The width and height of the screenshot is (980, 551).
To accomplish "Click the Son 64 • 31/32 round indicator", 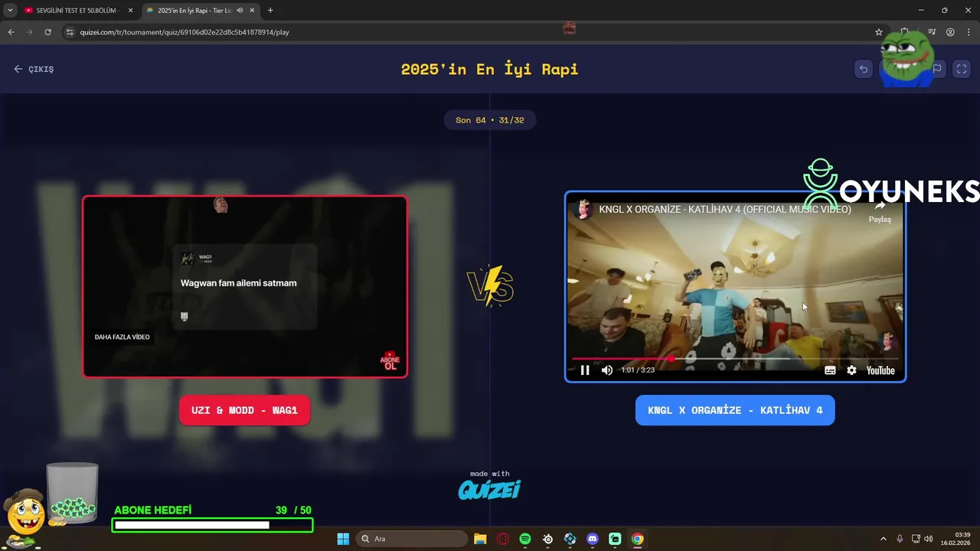I will click(x=490, y=120).
